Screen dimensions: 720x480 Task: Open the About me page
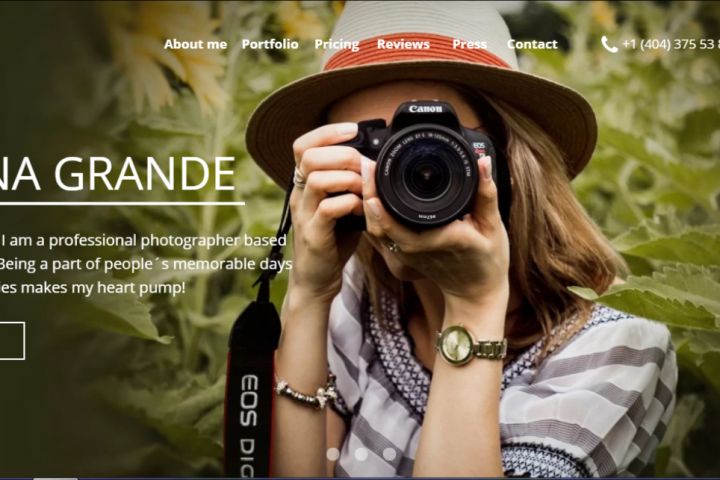pos(195,44)
